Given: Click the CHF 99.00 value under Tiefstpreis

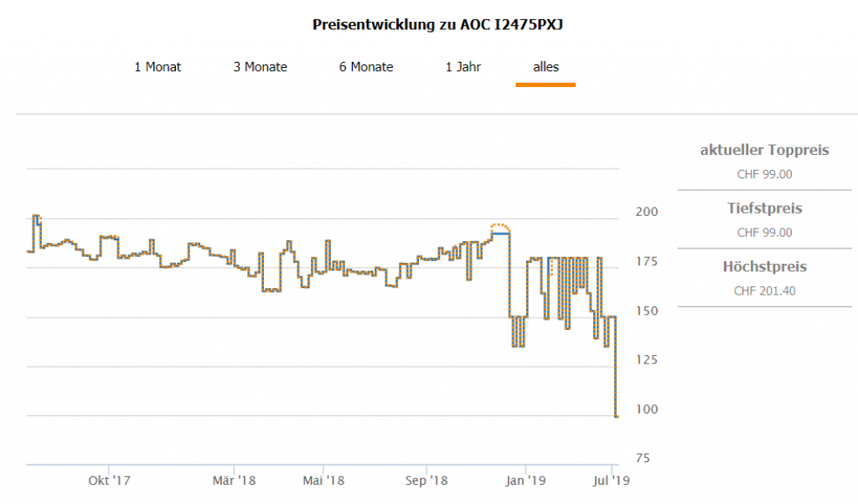Looking at the screenshot, I should pyautogui.click(x=764, y=232).
